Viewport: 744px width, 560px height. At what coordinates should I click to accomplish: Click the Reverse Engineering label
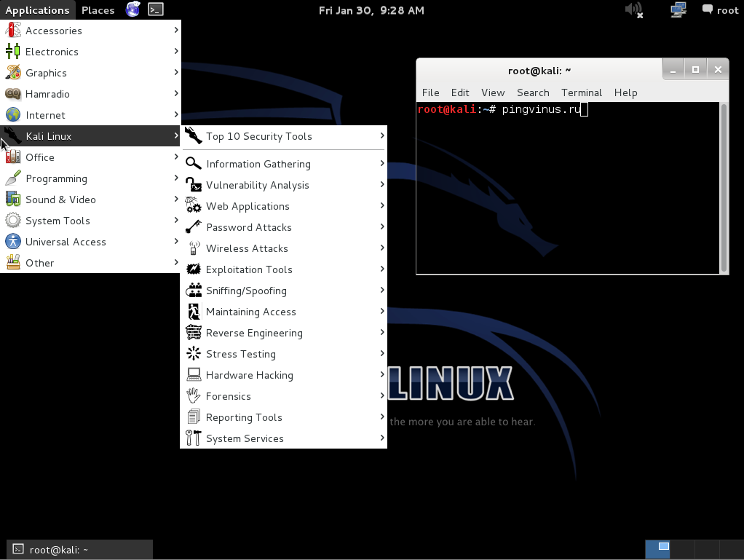254,333
